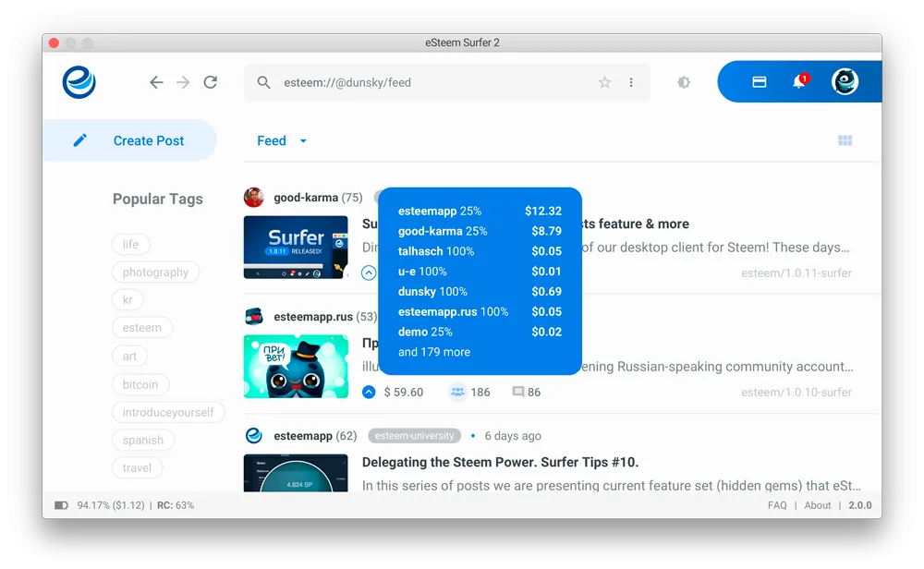Viewport: 924px width, 569px height.
Task: Upvote the good-karma Surfer post
Action: tap(369, 272)
